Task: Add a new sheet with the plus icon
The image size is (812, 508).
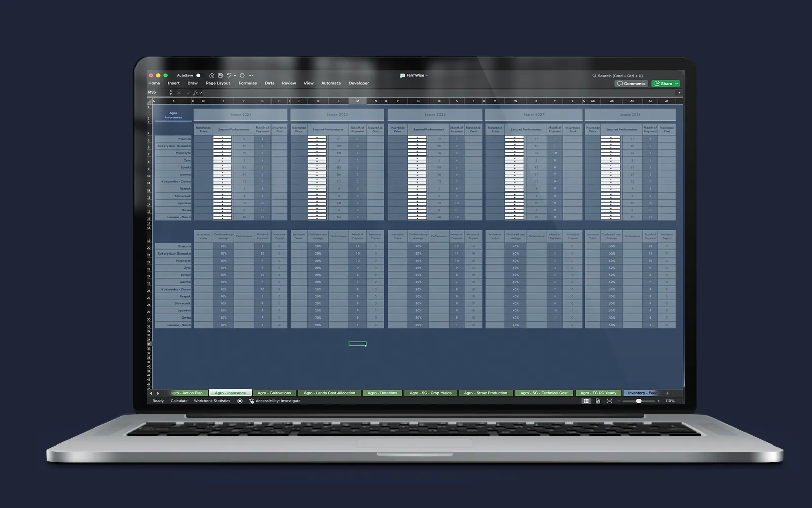Action: [x=667, y=393]
